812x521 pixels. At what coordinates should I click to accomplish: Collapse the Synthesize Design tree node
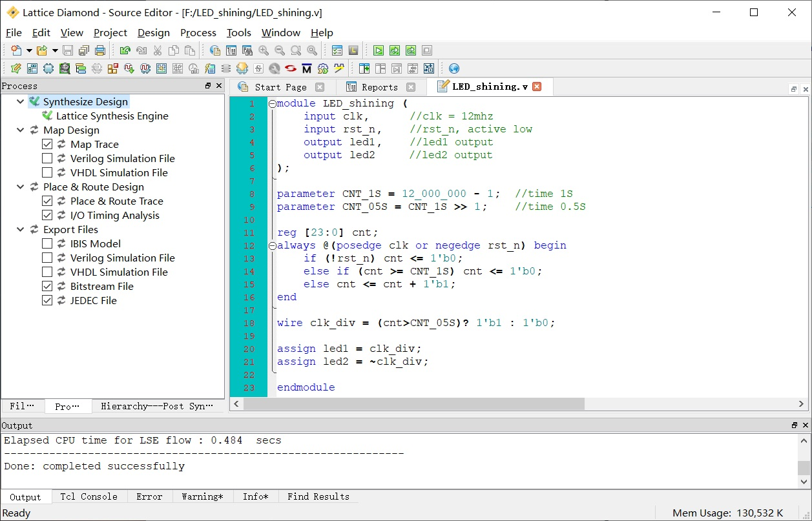[21, 102]
